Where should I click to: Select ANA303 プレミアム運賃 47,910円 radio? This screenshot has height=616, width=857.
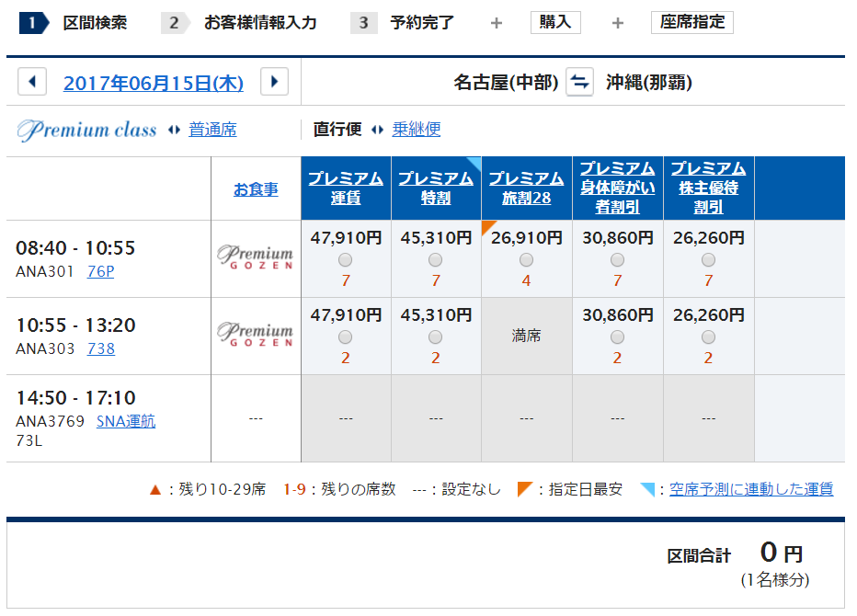pos(345,337)
